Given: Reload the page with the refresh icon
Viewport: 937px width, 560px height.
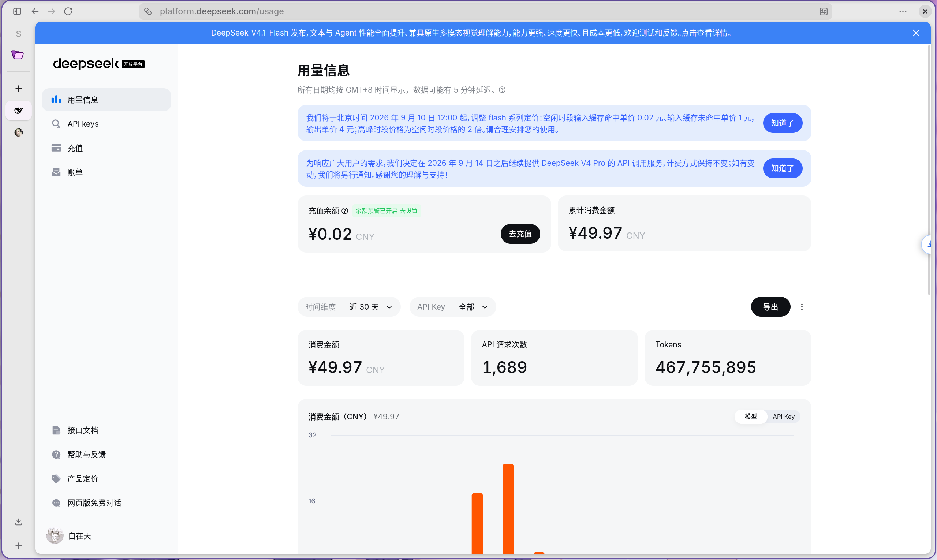Looking at the screenshot, I should tap(68, 11).
